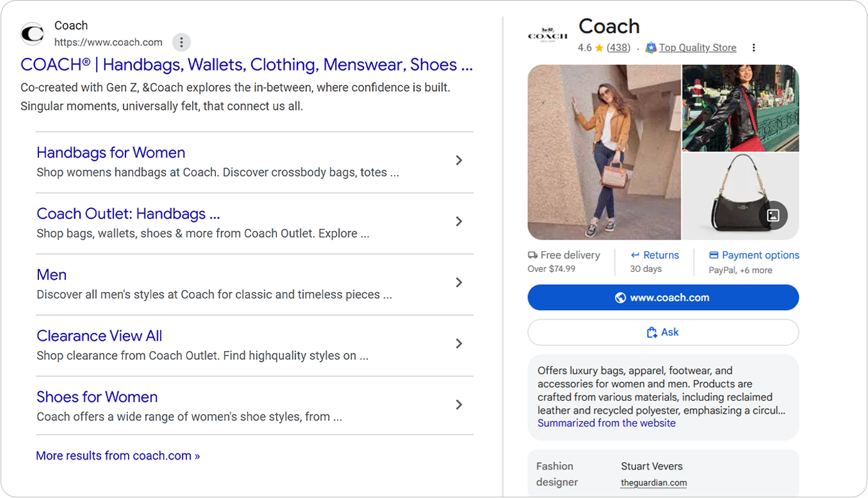The image size is (868, 498).
Task: Click the Free delivery truck icon
Action: click(533, 255)
